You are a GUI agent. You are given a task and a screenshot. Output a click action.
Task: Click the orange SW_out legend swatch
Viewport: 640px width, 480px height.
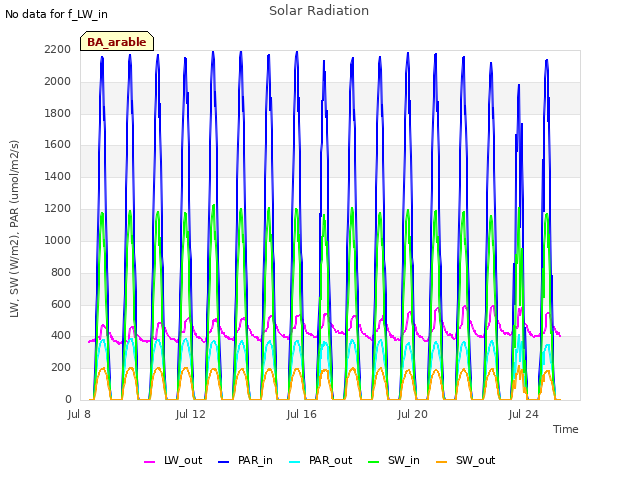tap(442, 462)
